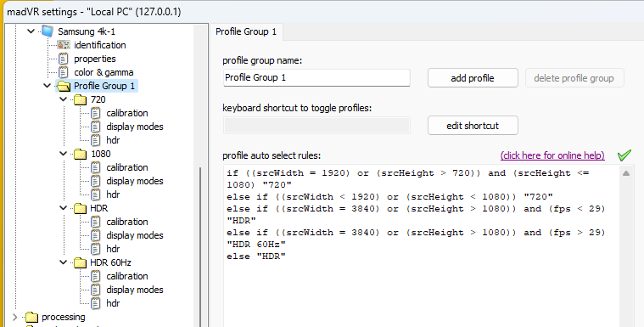Collapse the HDR profile node
The width and height of the screenshot is (644, 327).
click(64, 208)
